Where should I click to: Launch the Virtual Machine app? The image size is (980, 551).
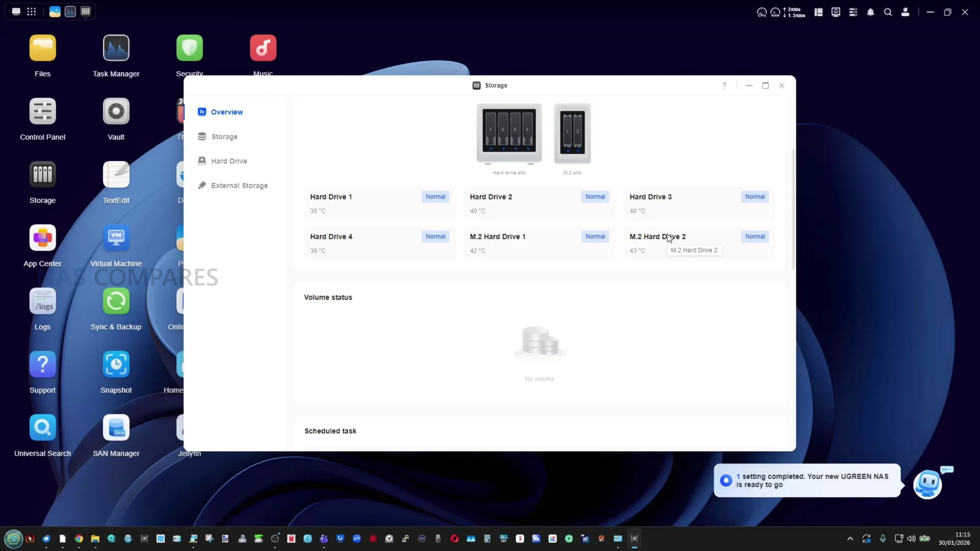pos(116,238)
